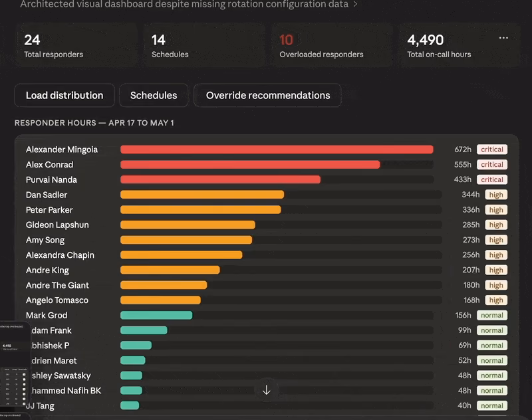Click the 336h hours value
Screen dimensions: 532x420
[x=471, y=210]
